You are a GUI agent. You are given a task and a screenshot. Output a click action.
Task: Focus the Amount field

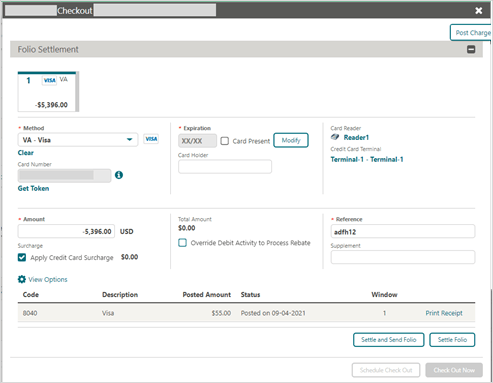pos(66,231)
